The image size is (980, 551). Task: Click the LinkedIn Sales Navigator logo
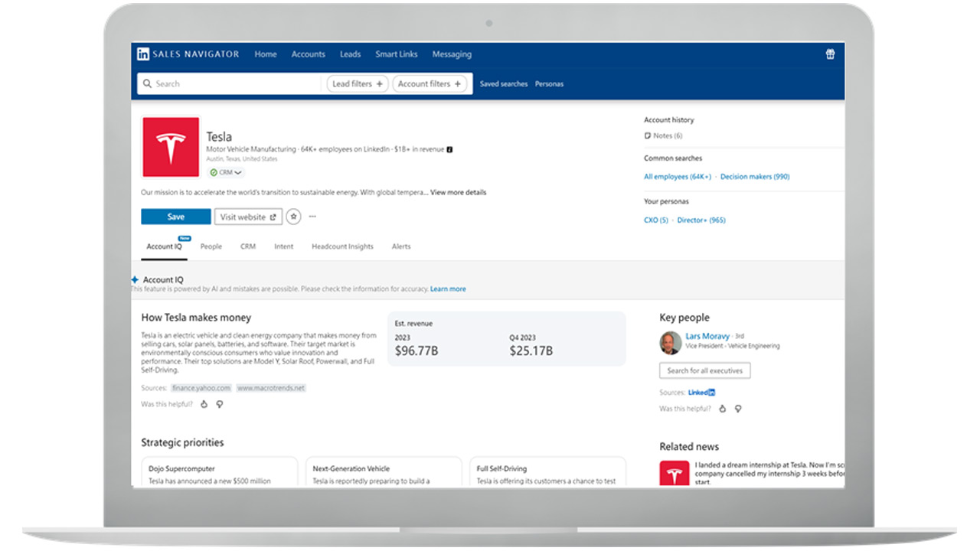point(188,54)
